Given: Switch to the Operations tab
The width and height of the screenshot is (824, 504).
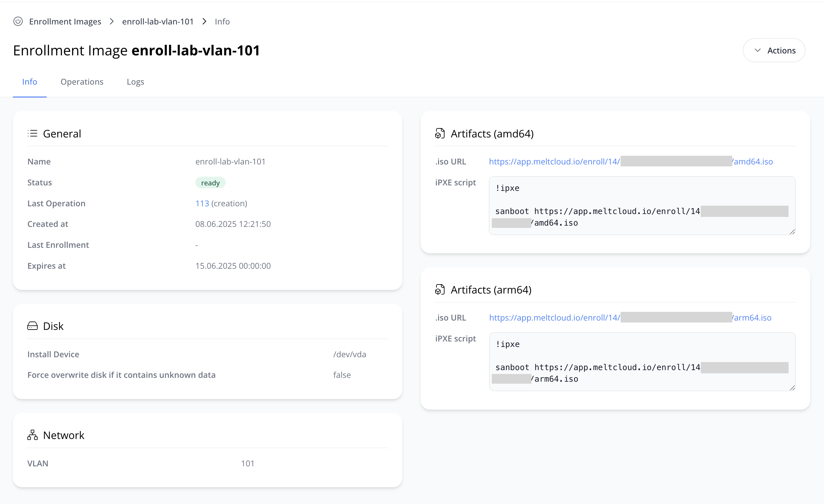Looking at the screenshot, I should pyautogui.click(x=82, y=82).
